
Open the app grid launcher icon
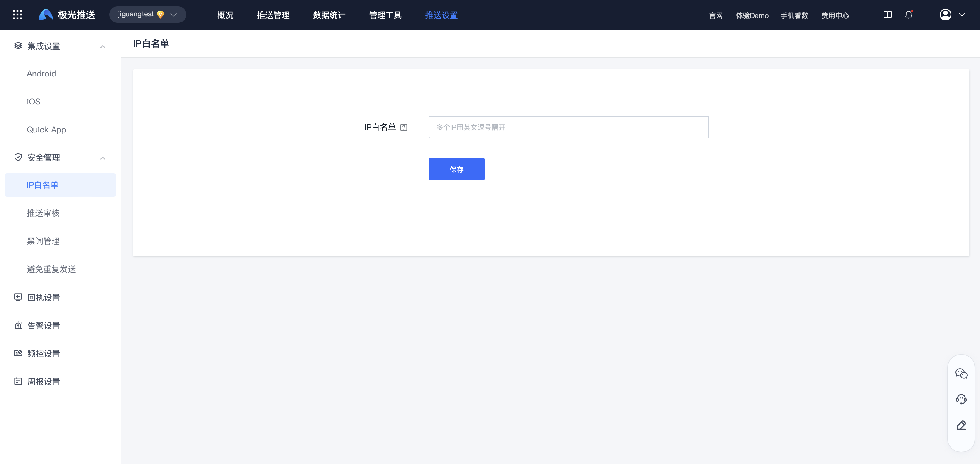(x=18, y=15)
